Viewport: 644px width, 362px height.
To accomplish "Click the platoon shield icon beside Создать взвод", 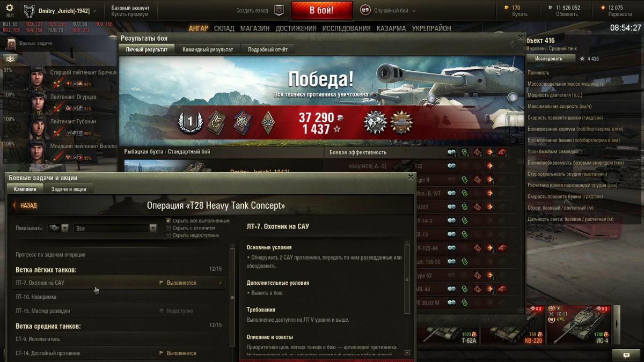I will tap(279, 10).
